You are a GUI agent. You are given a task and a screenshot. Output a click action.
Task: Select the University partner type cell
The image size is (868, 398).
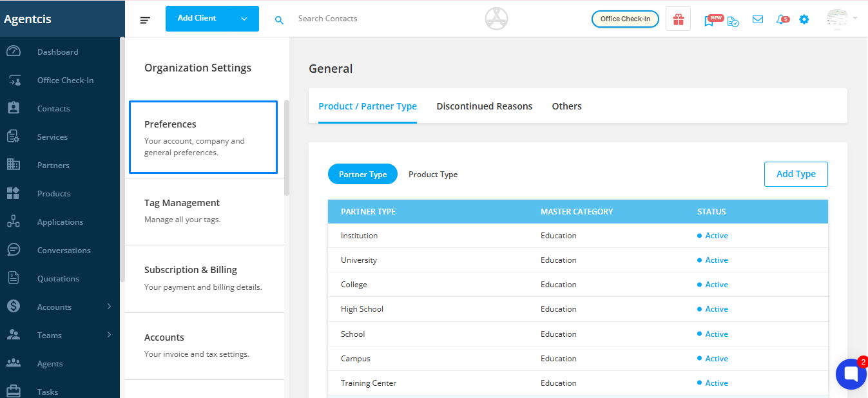(359, 260)
